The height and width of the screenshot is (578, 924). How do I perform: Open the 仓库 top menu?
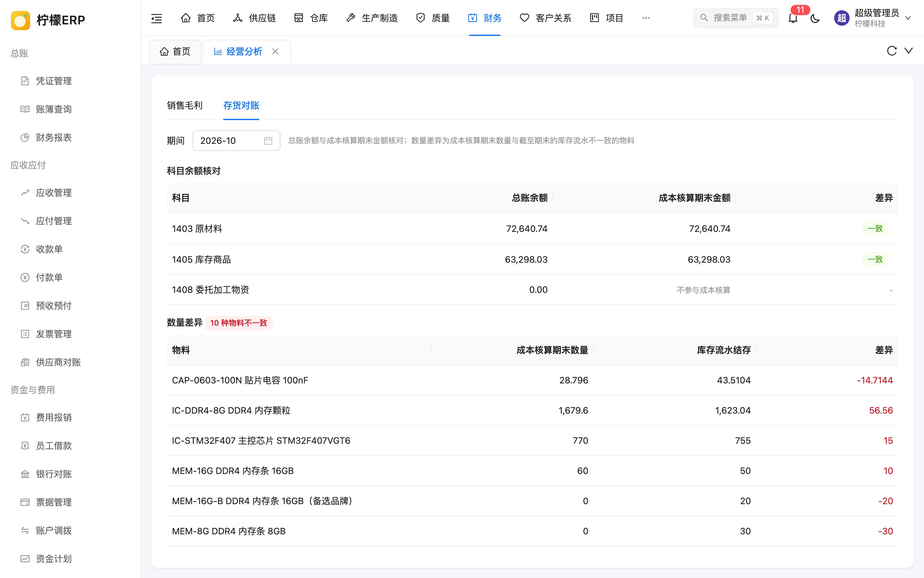(311, 18)
